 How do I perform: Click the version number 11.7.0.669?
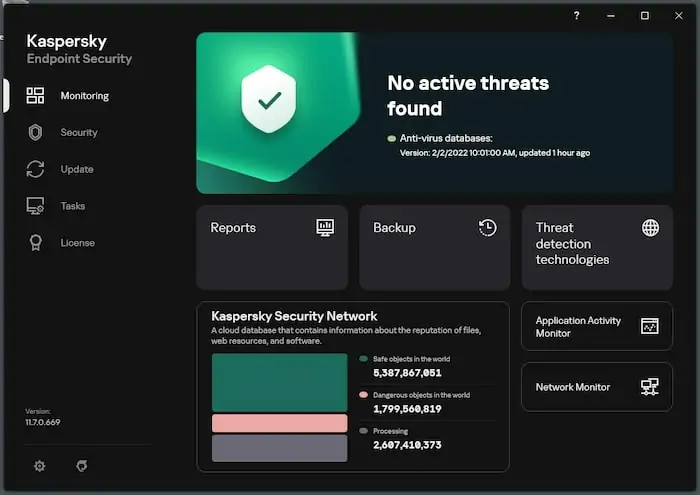[x=43, y=422]
